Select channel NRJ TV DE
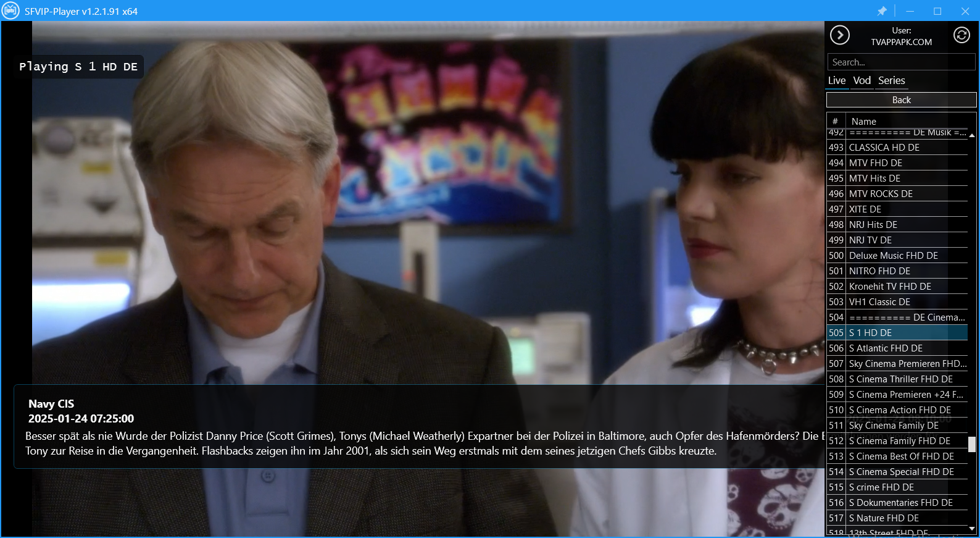The image size is (980, 538). click(897, 240)
